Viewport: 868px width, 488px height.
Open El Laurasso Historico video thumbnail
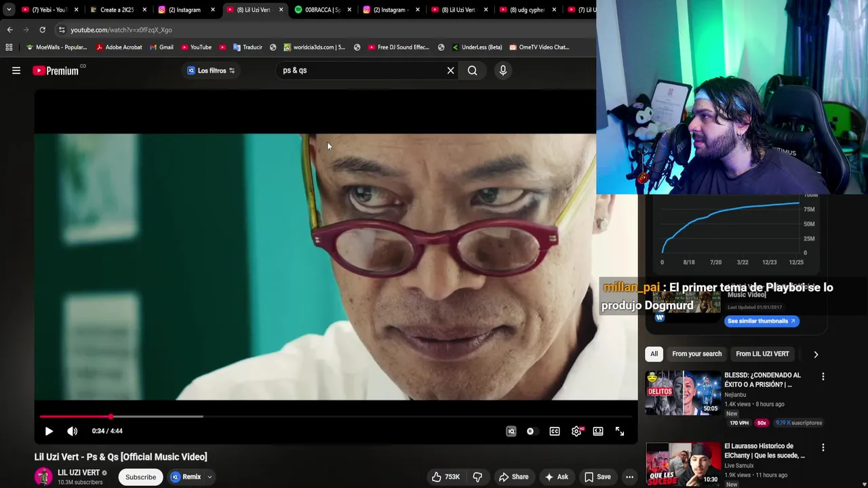click(683, 464)
